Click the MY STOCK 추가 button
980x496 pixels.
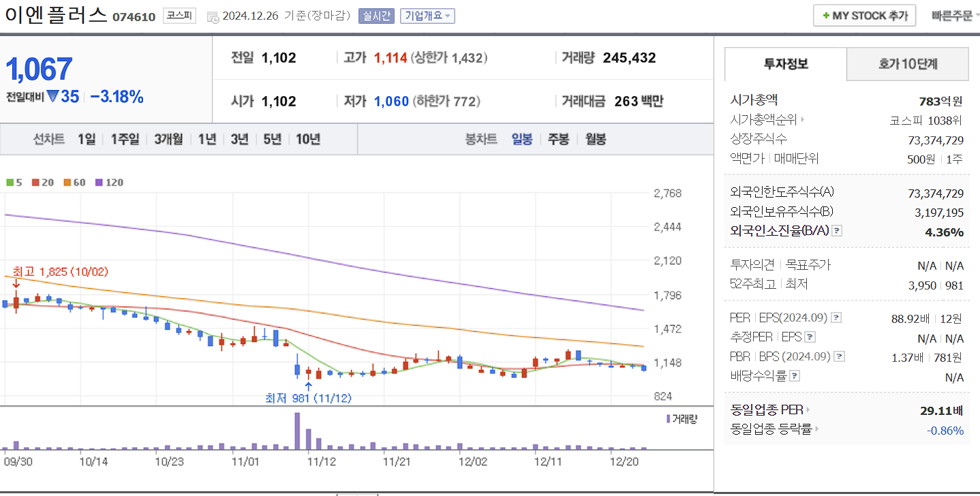(x=864, y=14)
